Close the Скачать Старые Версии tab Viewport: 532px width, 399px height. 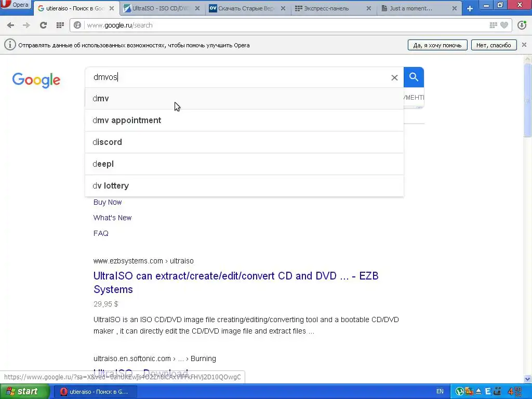coord(283,8)
